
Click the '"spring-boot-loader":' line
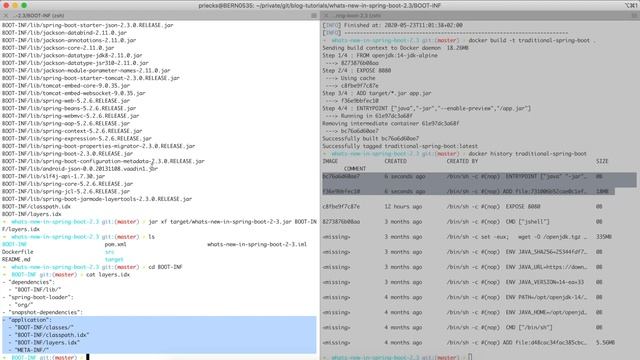[38, 297]
